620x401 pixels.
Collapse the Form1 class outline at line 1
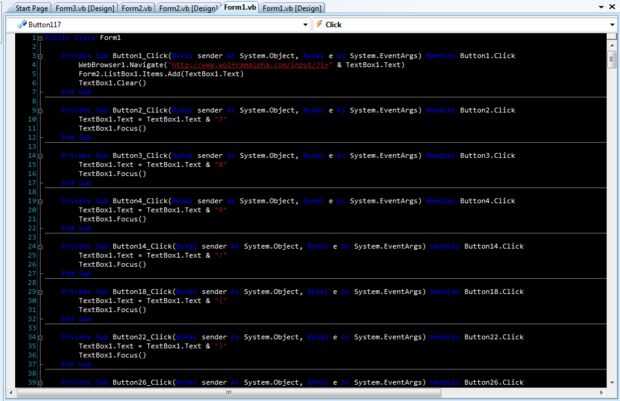point(40,38)
